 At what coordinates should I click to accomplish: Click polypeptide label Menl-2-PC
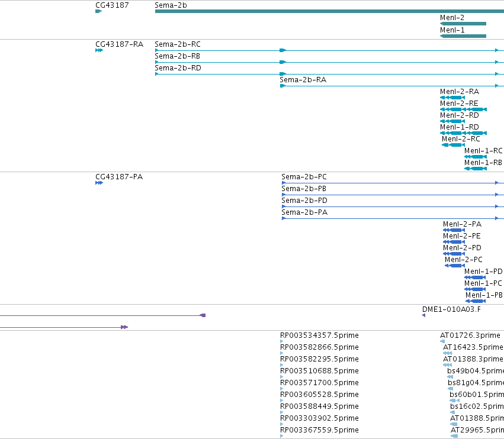point(464,260)
